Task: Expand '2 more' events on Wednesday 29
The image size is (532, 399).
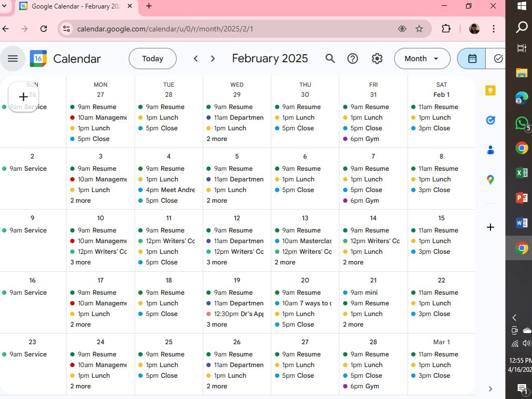Action: [x=217, y=139]
